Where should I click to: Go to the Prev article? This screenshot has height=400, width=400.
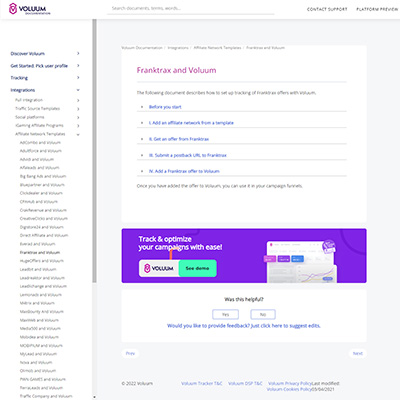point(130,353)
